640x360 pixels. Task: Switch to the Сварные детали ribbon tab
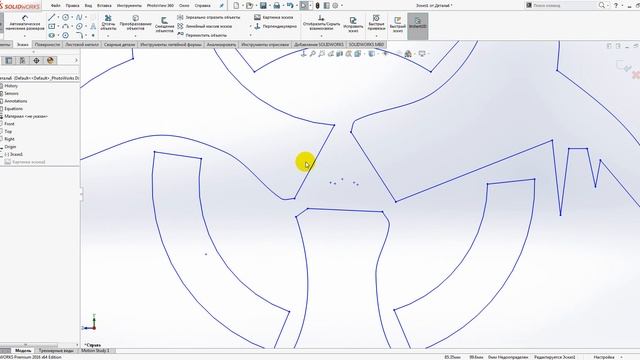(x=119, y=44)
